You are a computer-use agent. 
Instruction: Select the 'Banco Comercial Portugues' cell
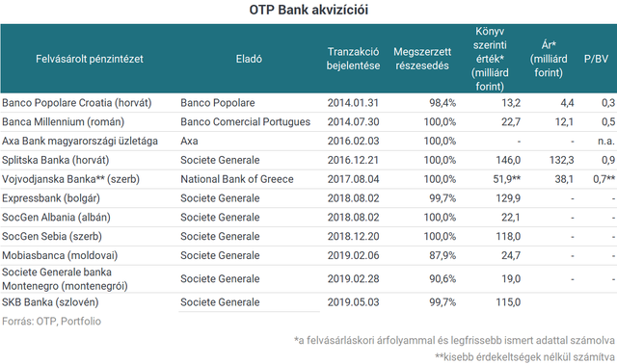point(245,122)
